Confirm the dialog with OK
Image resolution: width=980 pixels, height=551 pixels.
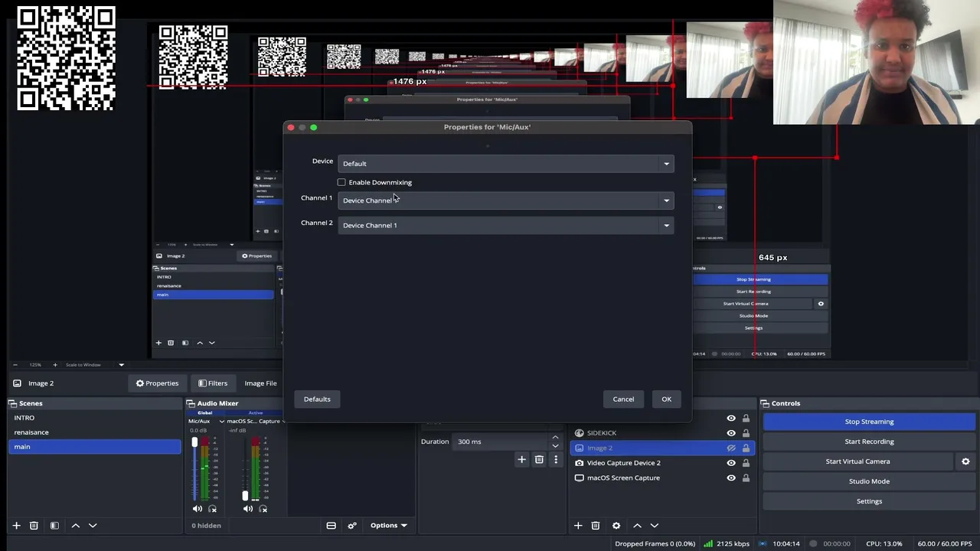tap(666, 399)
